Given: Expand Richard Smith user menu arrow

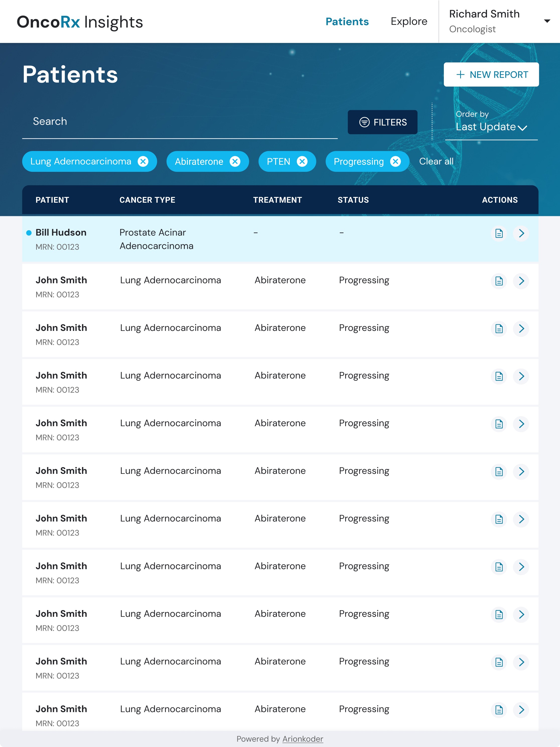Looking at the screenshot, I should pos(547,21).
